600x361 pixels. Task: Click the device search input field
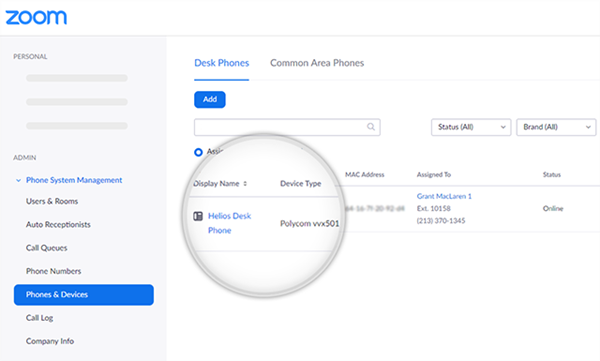(x=287, y=127)
